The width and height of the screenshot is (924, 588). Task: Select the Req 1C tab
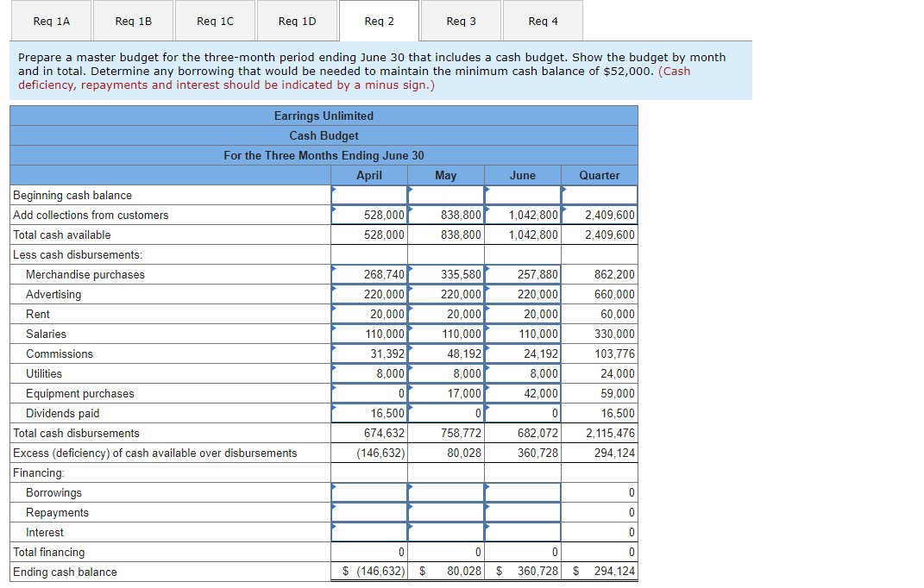(215, 21)
